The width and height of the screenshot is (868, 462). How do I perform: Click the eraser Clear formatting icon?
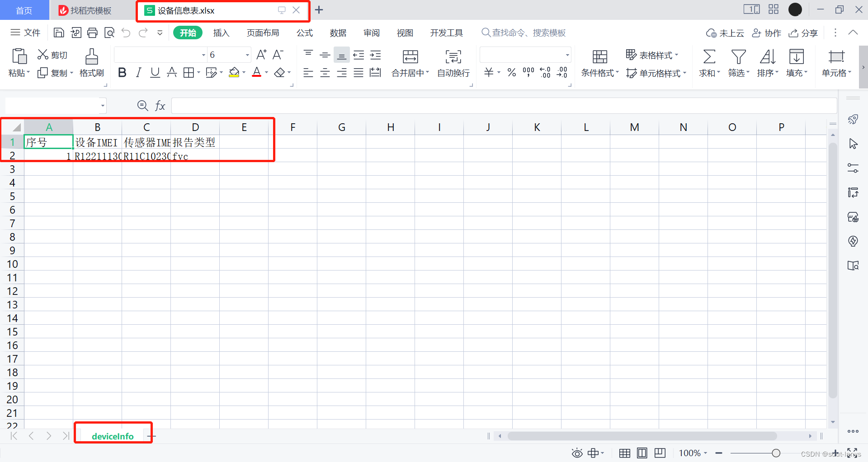[279, 72]
